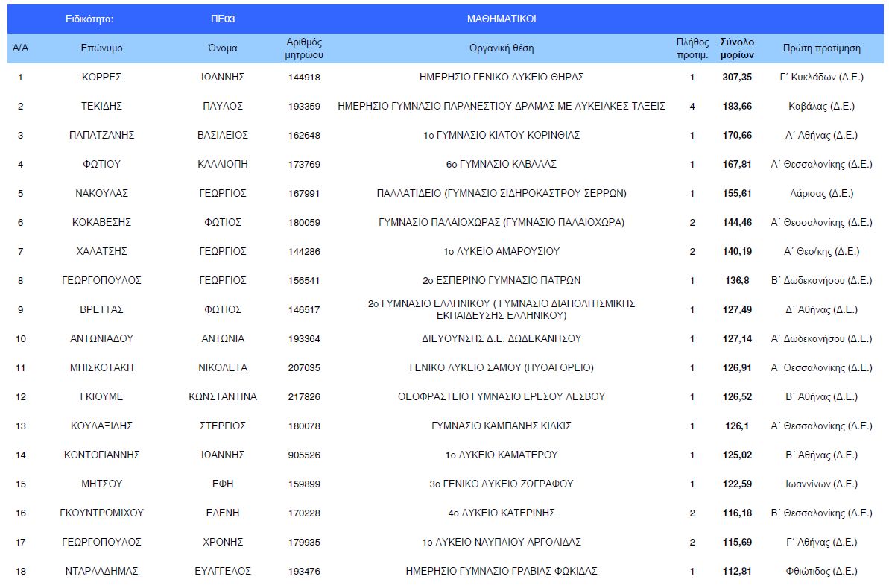Click Α΄ Θεσ/κης (Δ.Ε.) preference
The height and width of the screenshot is (588, 889).
click(x=821, y=251)
